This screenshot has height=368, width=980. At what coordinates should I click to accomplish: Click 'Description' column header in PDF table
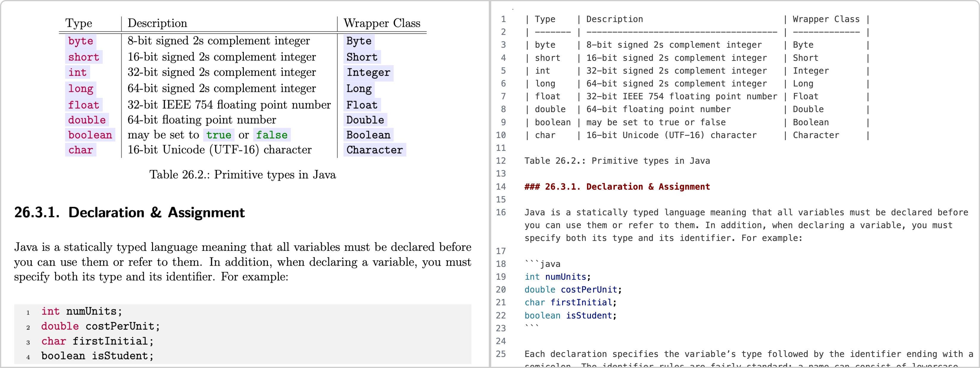click(157, 23)
